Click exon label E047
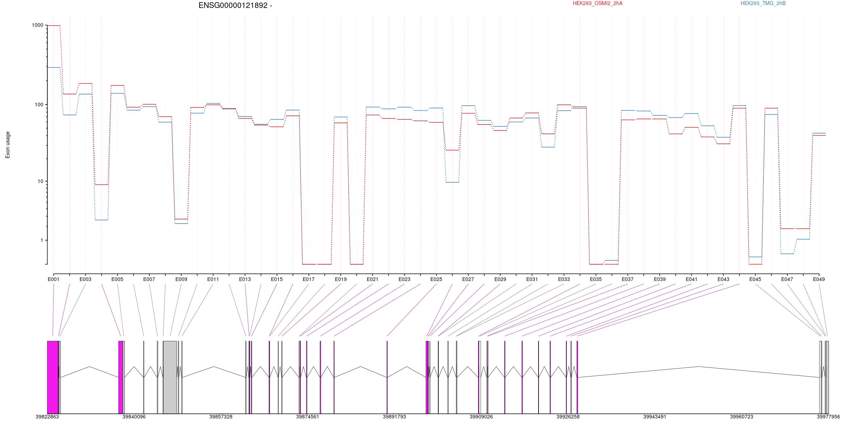Screen dimensions: 868x434 point(787,279)
